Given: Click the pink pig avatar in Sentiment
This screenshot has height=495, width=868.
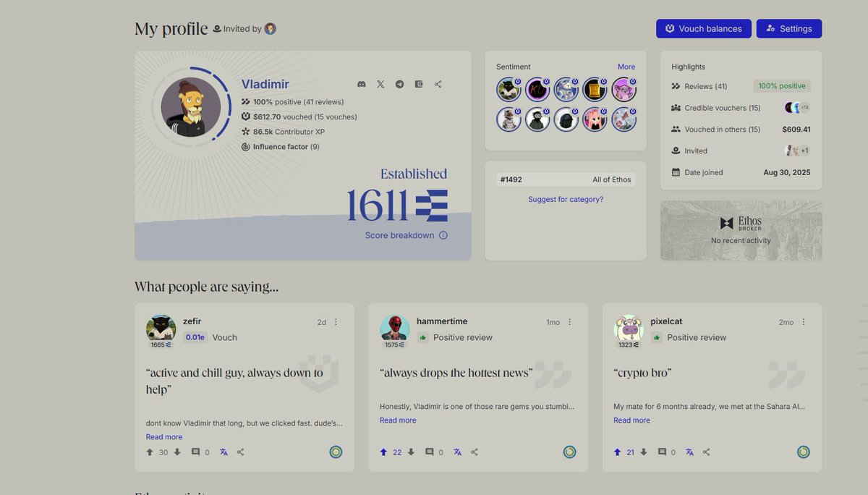Looking at the screenshot, I should coord(624,90).
